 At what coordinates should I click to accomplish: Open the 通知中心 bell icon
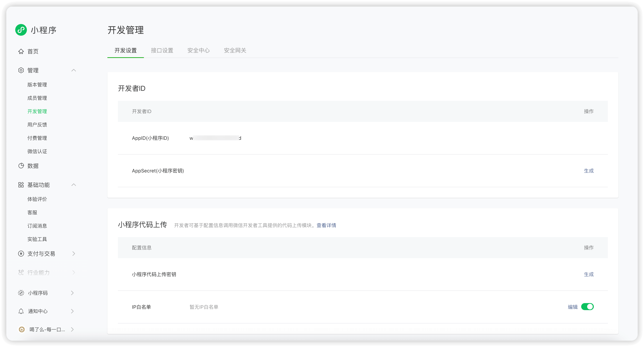(x=21, y=311)
